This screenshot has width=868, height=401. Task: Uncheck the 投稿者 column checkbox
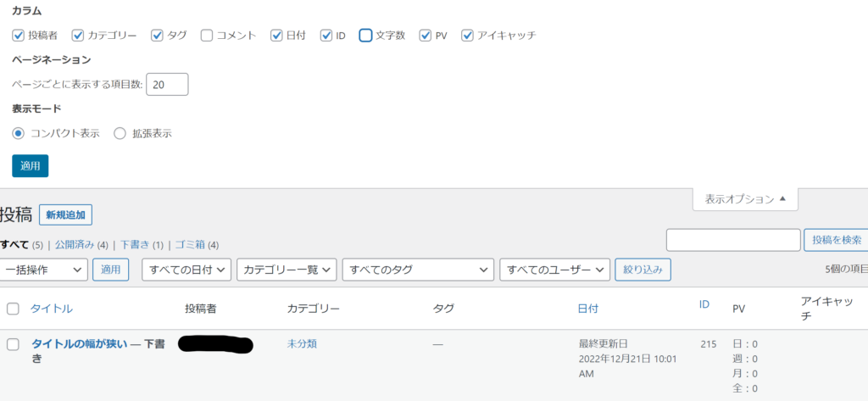click(x=19, y=36)
